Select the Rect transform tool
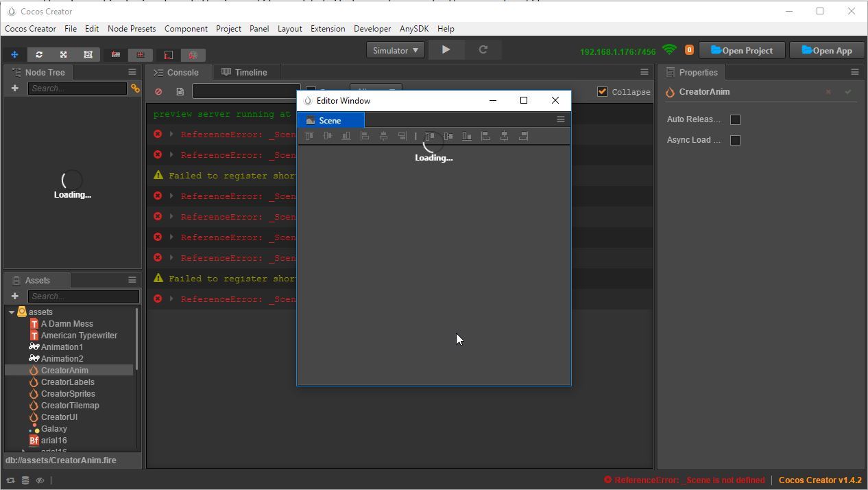The width and height of the screenshot is (868, 490). coord(88,54)
